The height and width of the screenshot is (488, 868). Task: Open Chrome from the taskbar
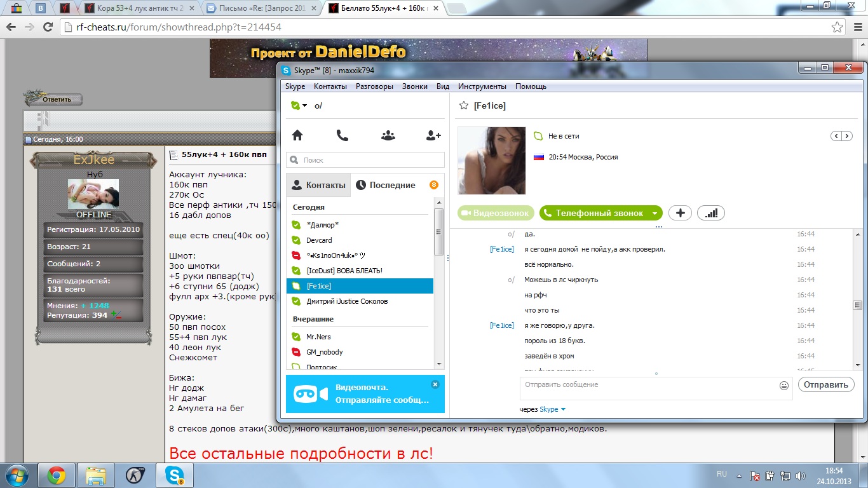pyautogui.click(x=56, y=475)
